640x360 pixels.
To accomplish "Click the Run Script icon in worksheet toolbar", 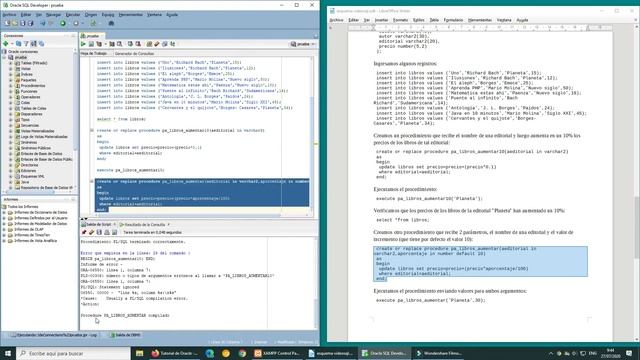I will pyautogui.click(x=91, y=44).
